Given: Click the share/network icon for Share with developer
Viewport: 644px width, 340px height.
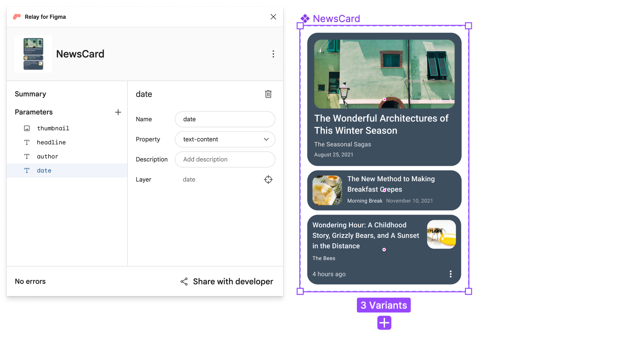Looking at the screenshot, I should tap(184, 281).
